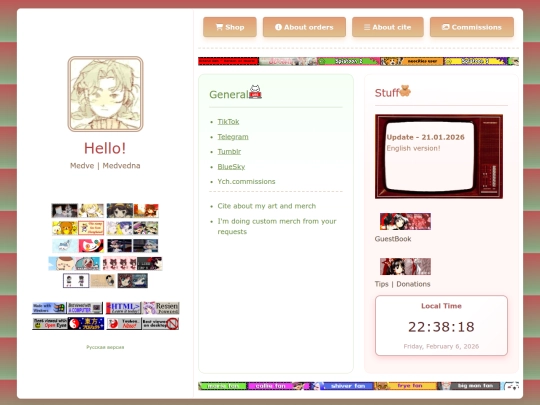Click the 'marie fan' blinkie

pyautogui.click(x=222, y=386)
